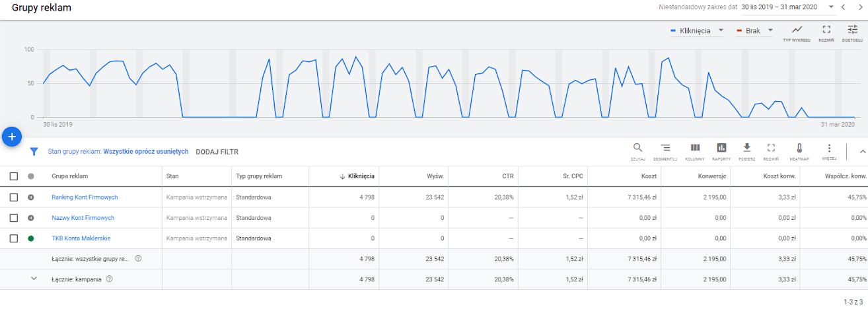Expand the date range dropdown

831,7
